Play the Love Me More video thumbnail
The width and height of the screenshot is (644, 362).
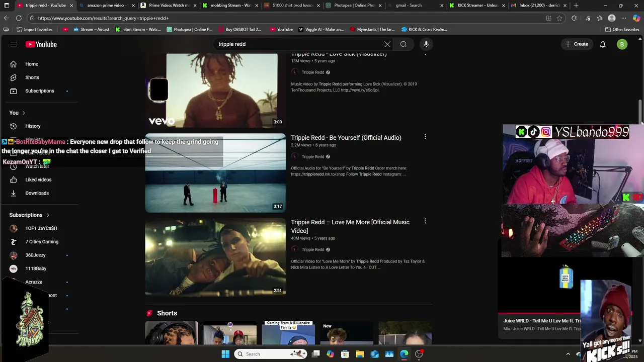point(215,257)
